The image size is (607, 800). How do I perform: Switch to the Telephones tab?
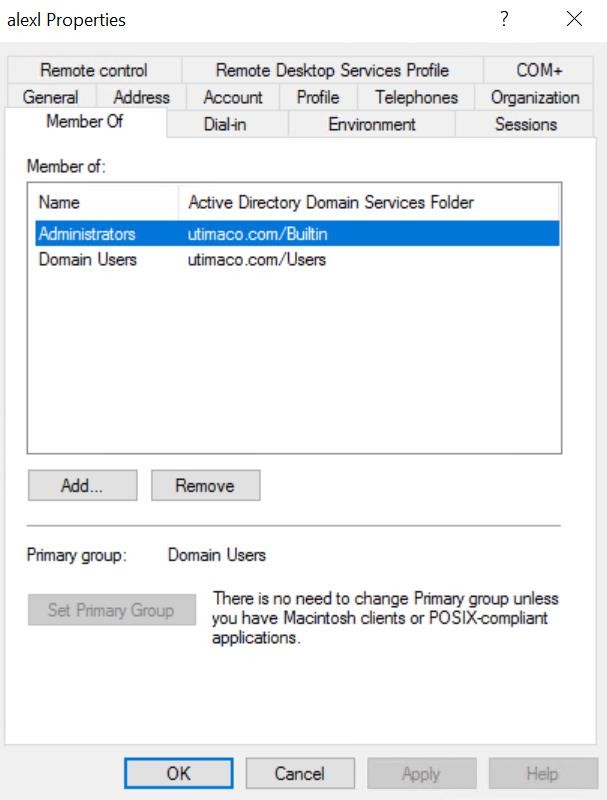(x=416, y=97)
